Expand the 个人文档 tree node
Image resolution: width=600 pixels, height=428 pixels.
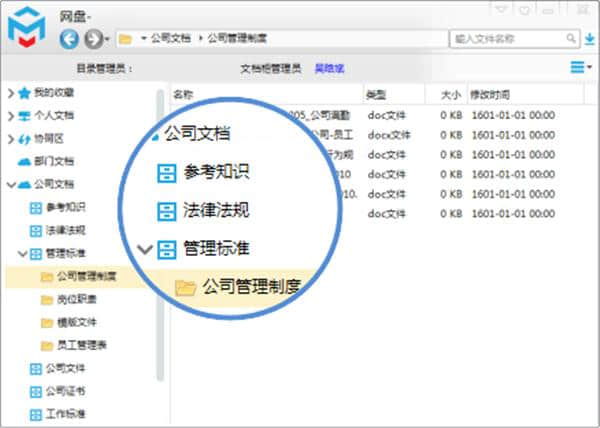(x=11, y=116)
